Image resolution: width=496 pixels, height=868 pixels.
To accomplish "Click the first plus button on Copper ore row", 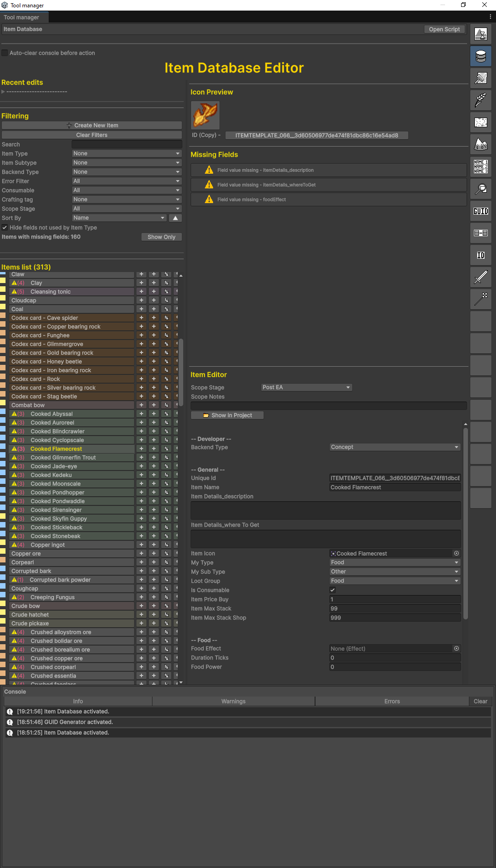I will click(141, 554).
